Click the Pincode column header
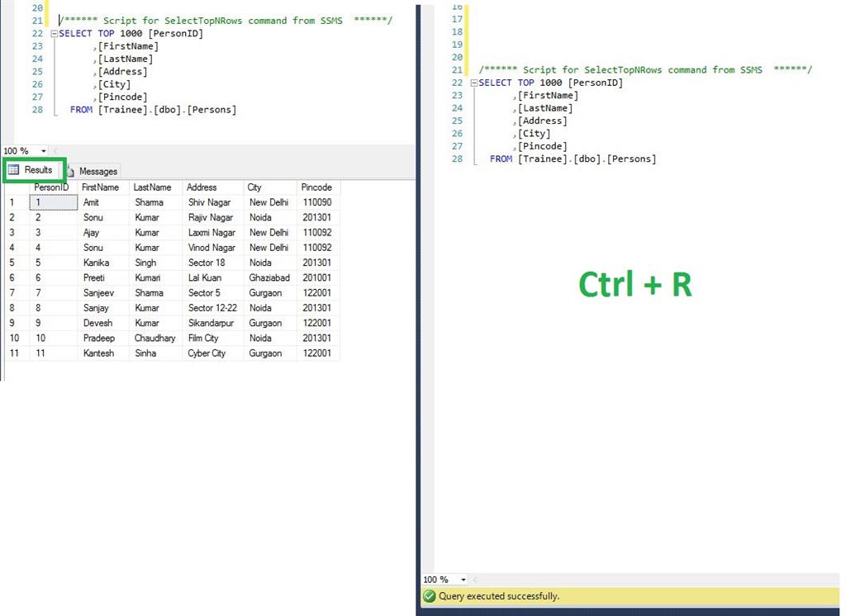Screen dimensions: 846x616 click(318, 187)
